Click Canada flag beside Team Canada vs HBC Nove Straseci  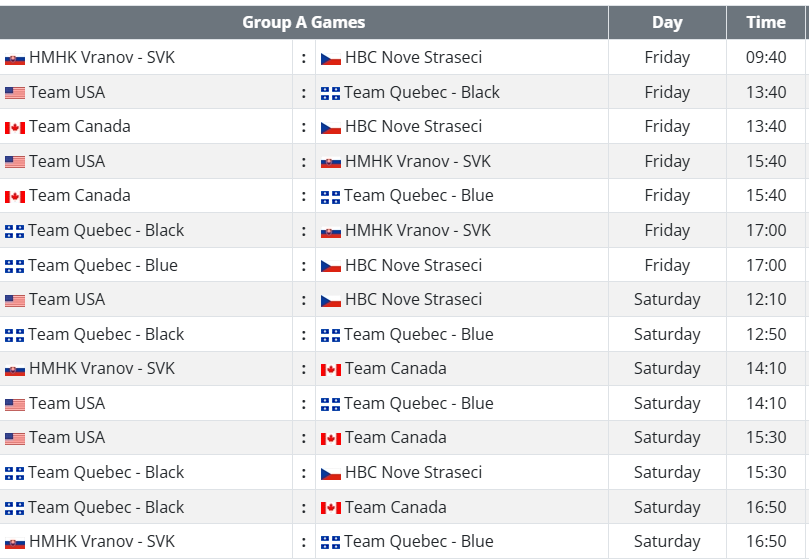(15, 127)
